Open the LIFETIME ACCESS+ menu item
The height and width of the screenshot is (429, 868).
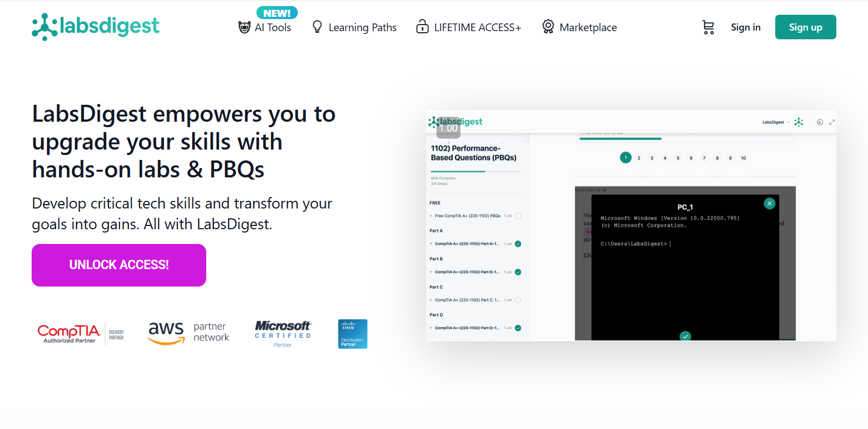[469, 27]
